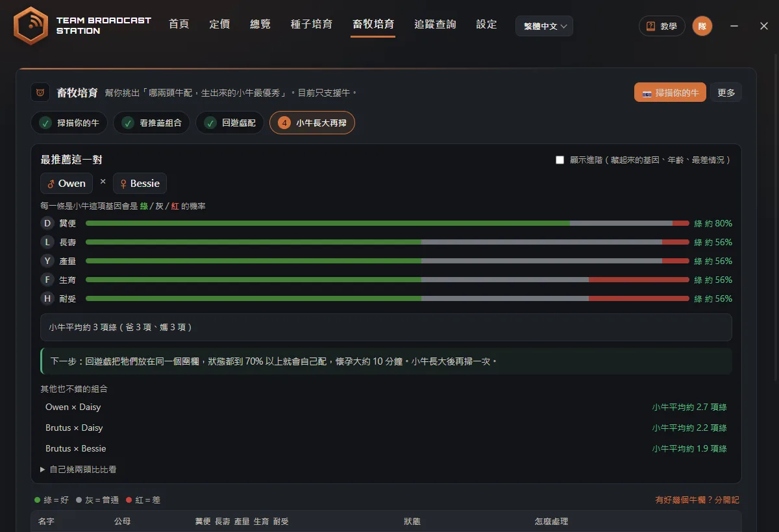Select step 4 小牛長大再掃 pill
Screen dimensions: 779x532
coord(312,123)
